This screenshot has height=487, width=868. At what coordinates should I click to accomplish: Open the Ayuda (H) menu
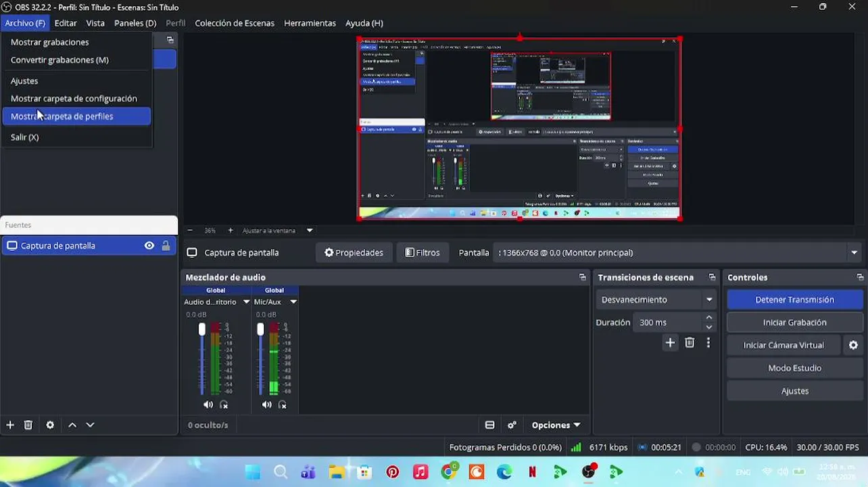[364, 23]
